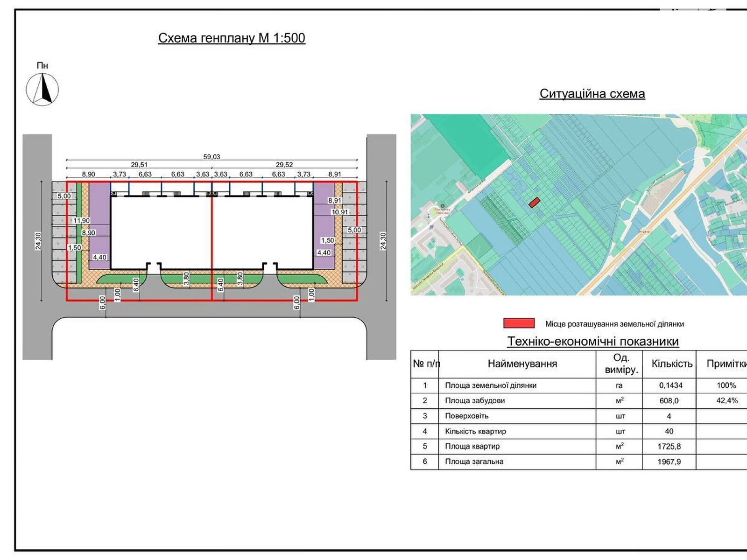Click the overall dimension '59,03'
This screenshot has height=560, width=747.
pyautogui.click(x=211, y=157)
